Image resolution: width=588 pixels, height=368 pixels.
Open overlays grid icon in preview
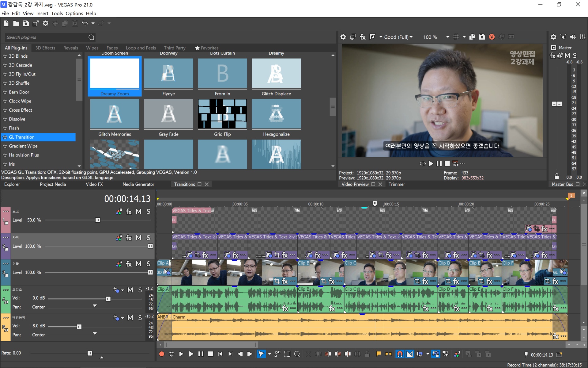pos(456,37)
